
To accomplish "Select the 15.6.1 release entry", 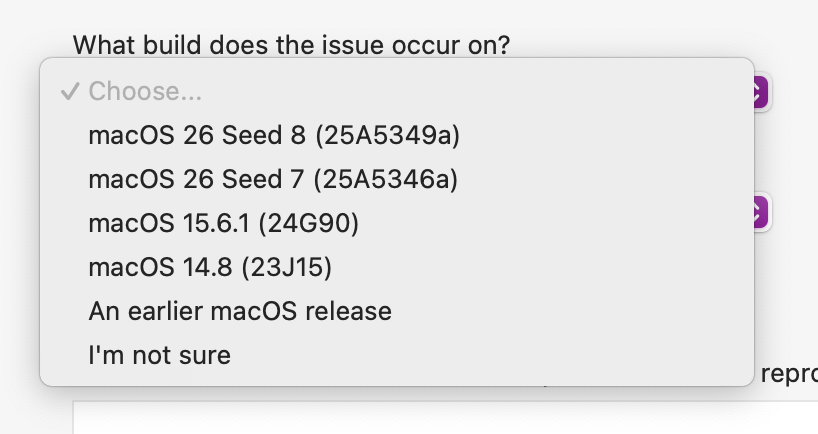I will click(223, 224).
